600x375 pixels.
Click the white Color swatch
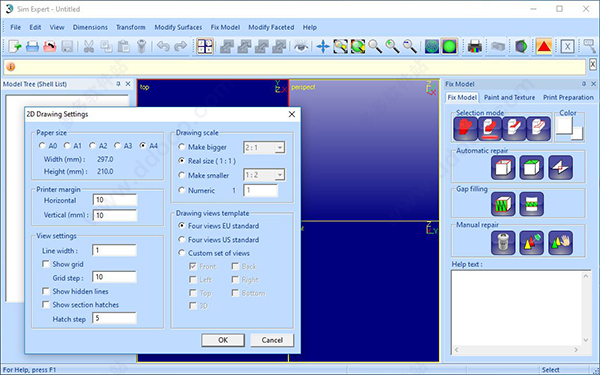[564, 126]
